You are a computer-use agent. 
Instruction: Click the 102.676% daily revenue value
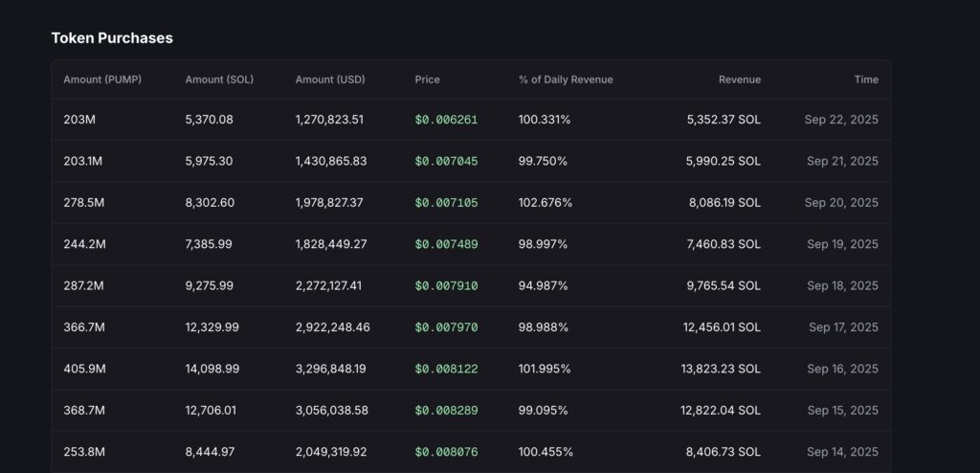coord(546,203)
